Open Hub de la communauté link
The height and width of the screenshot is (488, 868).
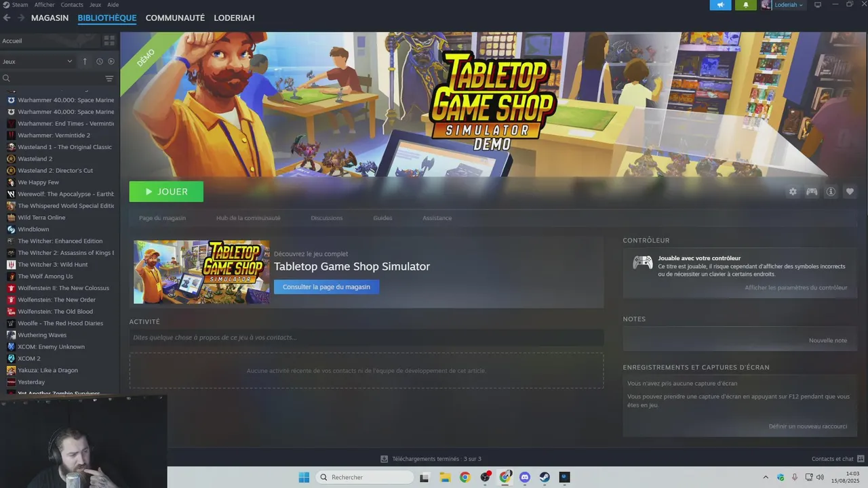(248, 218)
